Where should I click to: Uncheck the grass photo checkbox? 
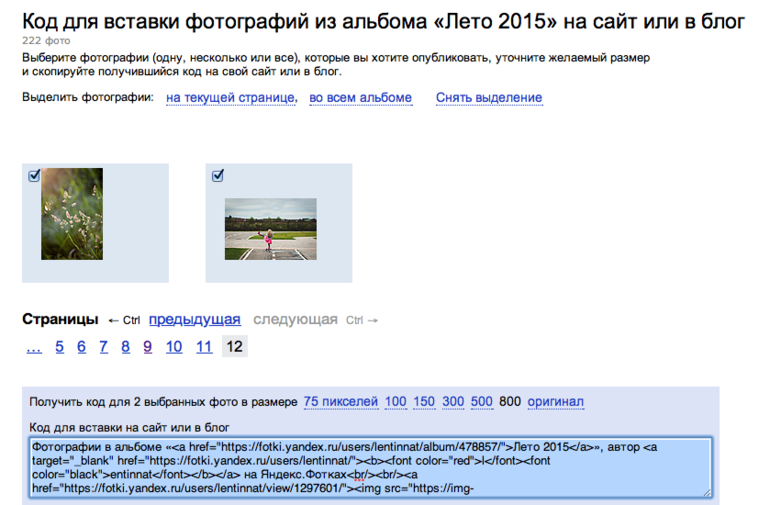click(35, 176)
